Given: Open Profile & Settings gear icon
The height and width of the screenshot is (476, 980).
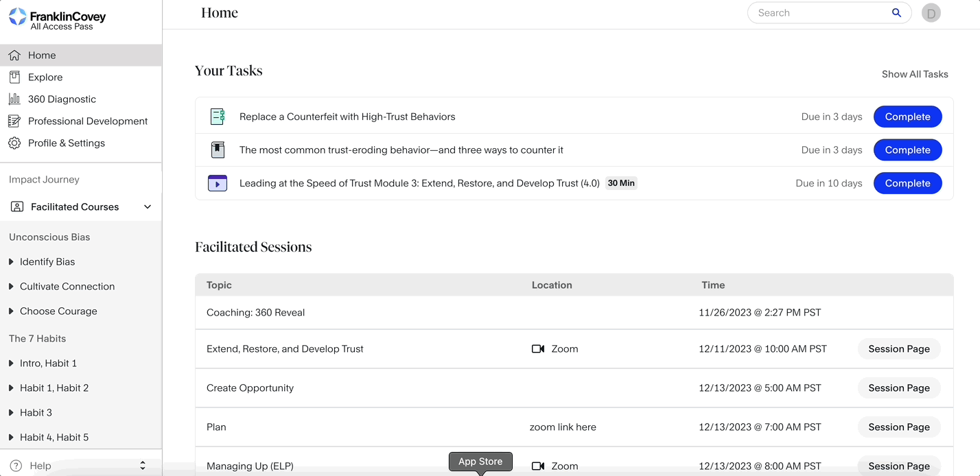Looking at the screenshot, I should [x=14, y=143].
